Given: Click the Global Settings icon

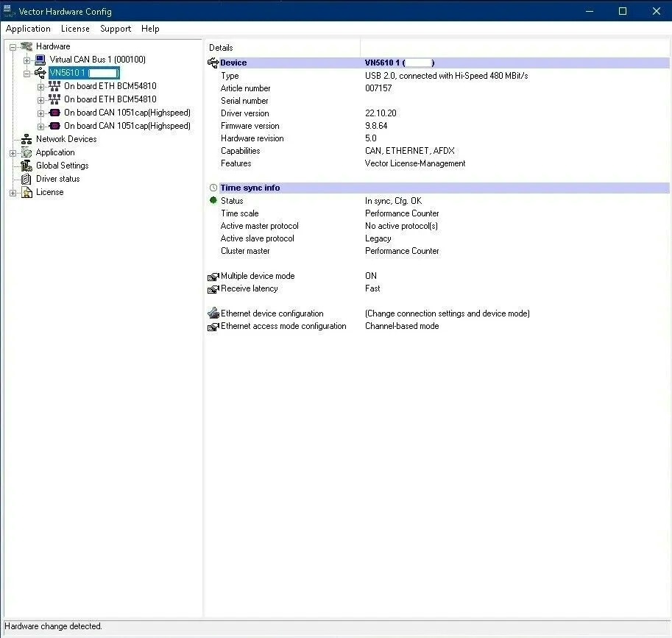Looking at the screenshot, I should 26,166.
